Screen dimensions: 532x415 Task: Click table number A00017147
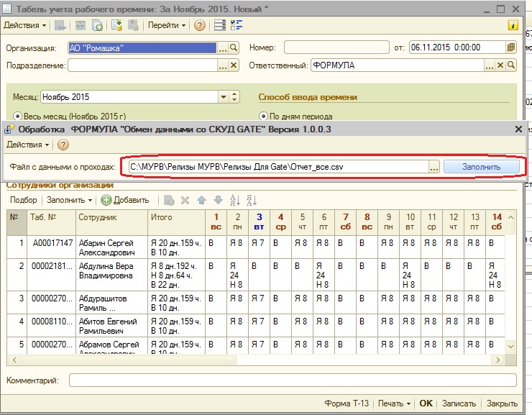click(x=52, y=243)
